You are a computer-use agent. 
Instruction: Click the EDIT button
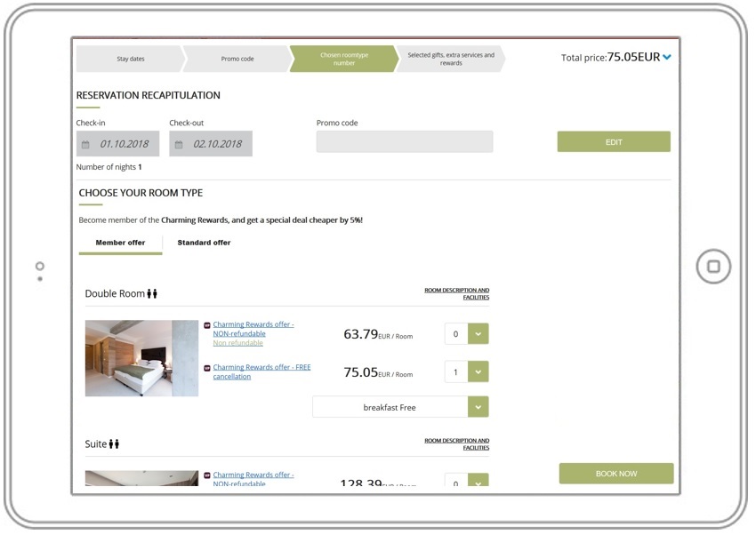[x=614, y=142]
